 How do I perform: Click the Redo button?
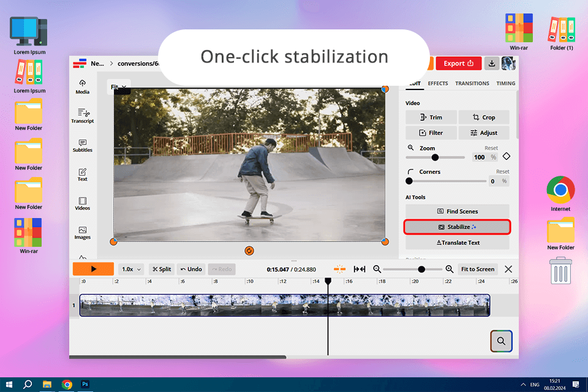[222, 269]
